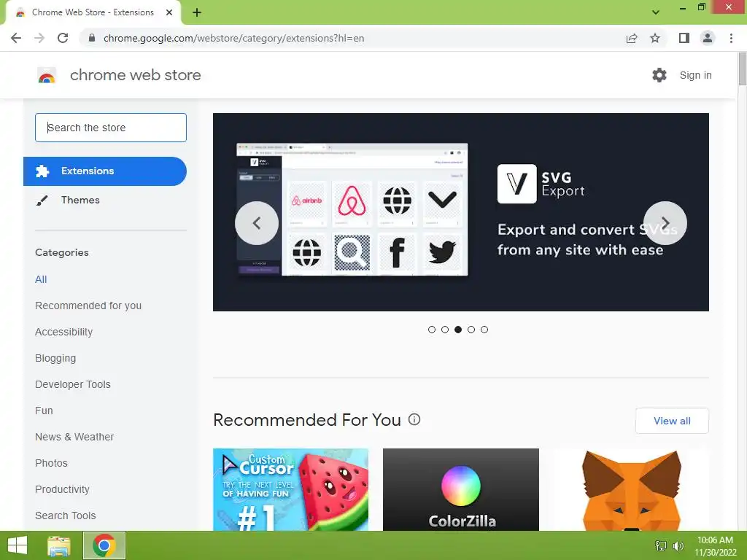The image size is (747, 560).
Task: Open File Explorer from taskbar
Action: [59, 545]
